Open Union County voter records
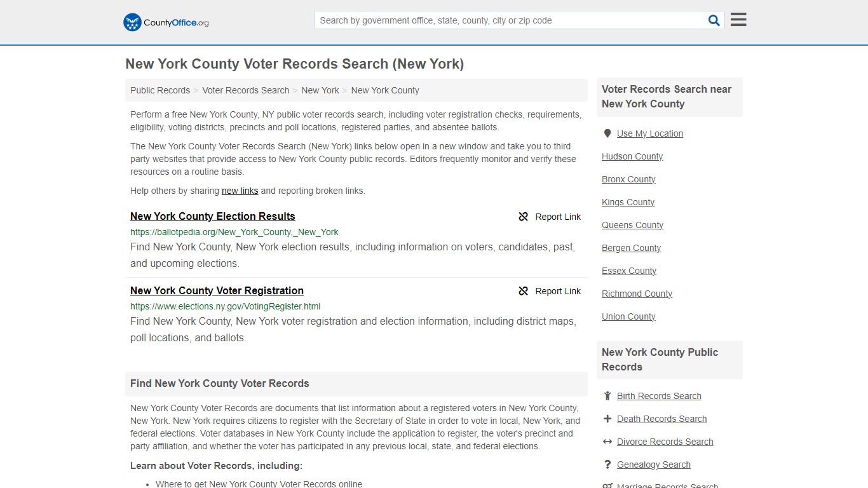Screen dimensions: 868x488 tap(628, 316)
